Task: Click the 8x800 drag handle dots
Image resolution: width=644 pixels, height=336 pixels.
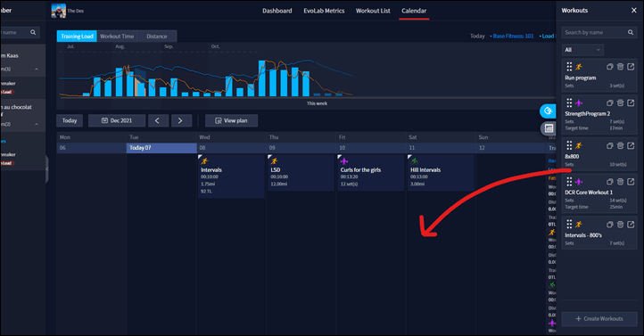Action: point(569,145)
